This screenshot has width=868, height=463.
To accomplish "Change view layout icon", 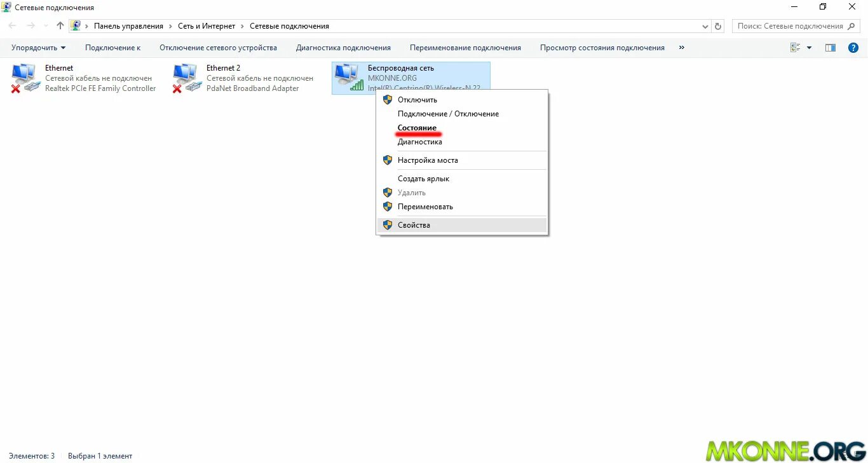I will 795,48.
